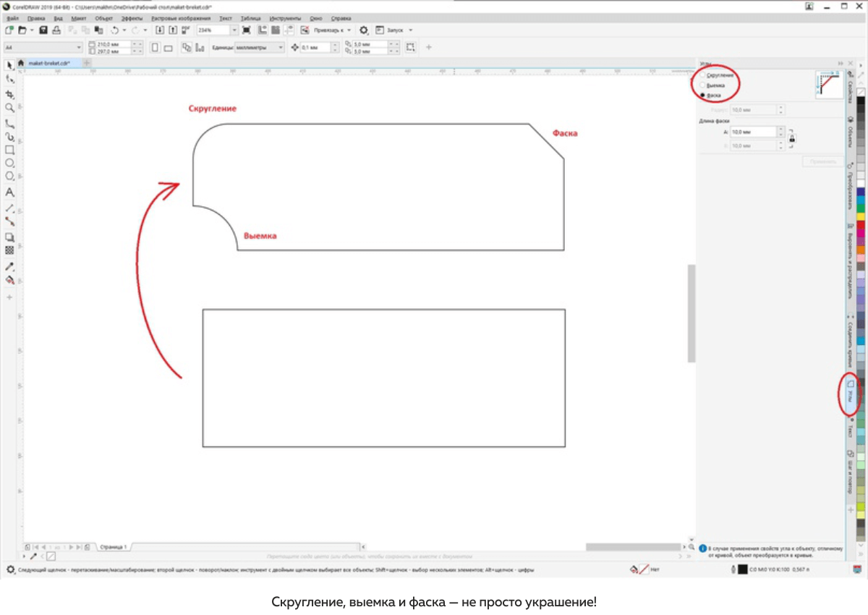Select the Connector tool
Viewport: 868px width, 615px height.
point(9,221)
